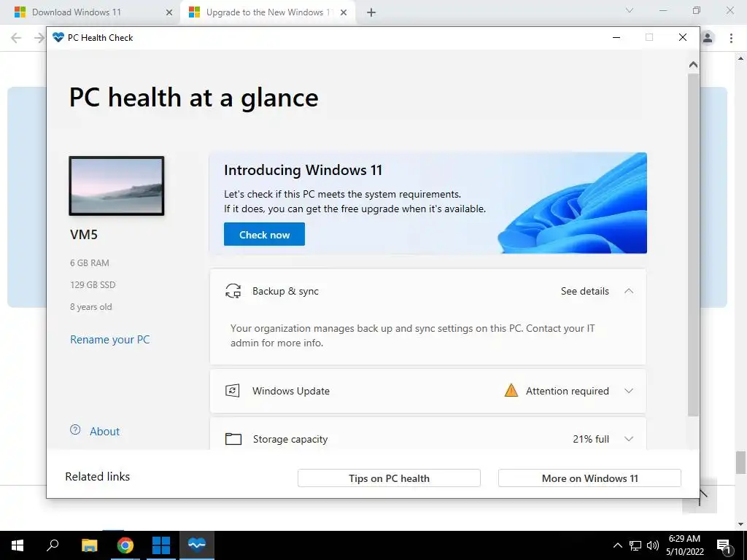Click PC Health Check heart icon in title bar
The image size is (747, 560).
pyautogui.click(x=58, y=38)
